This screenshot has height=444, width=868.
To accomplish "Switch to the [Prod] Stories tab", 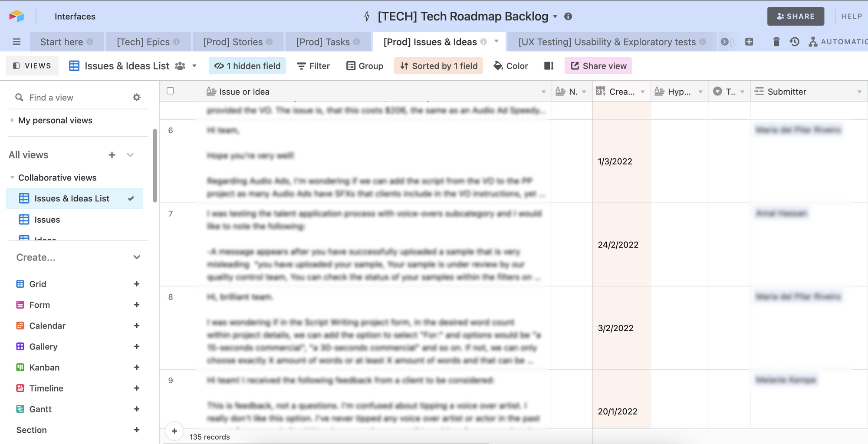I will (238, 42).
